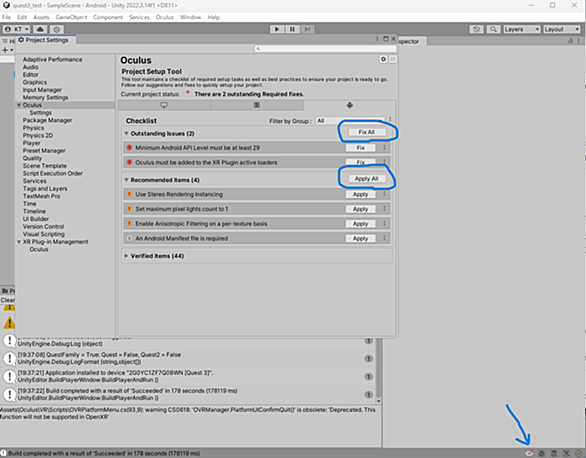This screenshot has width=586, height=458.
Task: Collapse the XR Plug-in Management tree arrow
Action: [19, 242]
